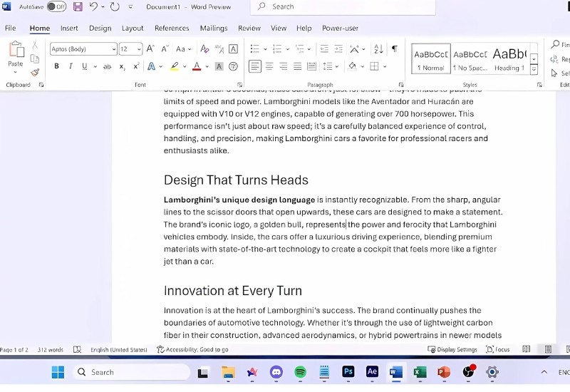Open the Change Case Aa dropdown
Image resolution: width=570 pixels, height=392 pixels.
[184, 48]
